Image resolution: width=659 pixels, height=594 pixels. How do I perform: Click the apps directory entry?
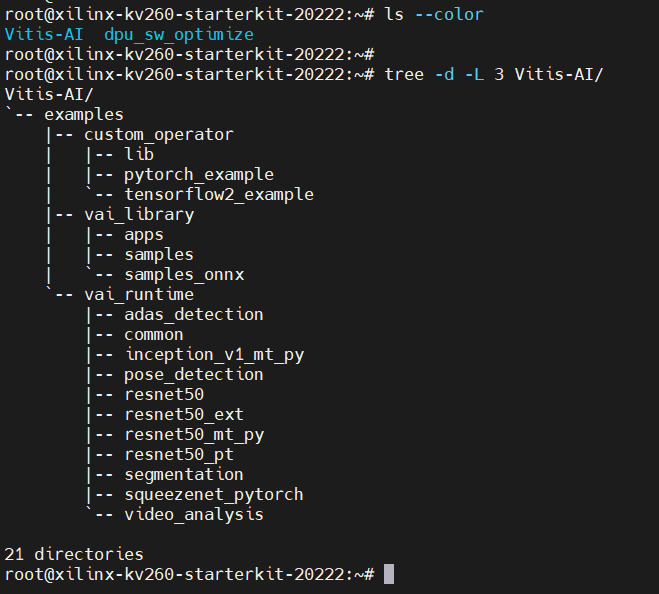[x=144, y=235]
